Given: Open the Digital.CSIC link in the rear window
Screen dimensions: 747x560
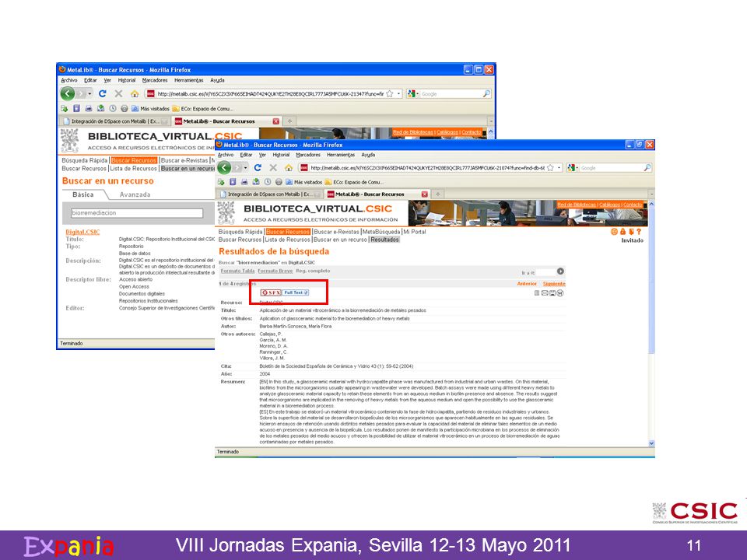Looking at the screenshot, I should click(x=83, y=232).
